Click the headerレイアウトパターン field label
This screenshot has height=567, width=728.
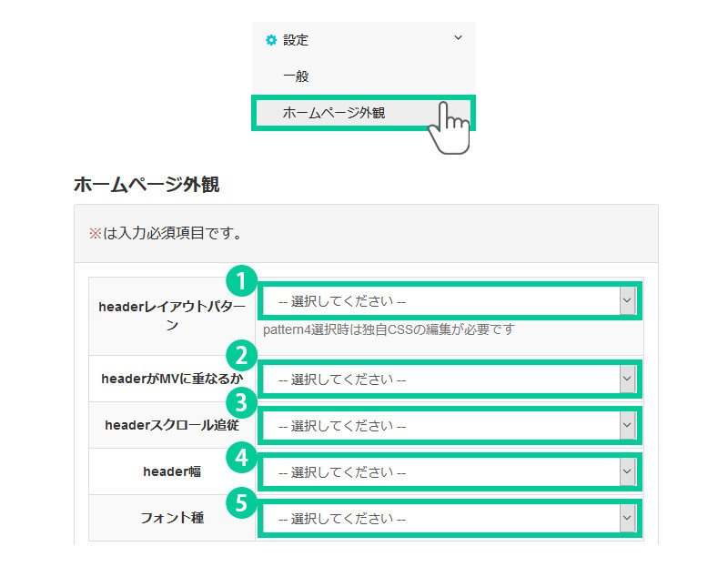tap(172, 315)
